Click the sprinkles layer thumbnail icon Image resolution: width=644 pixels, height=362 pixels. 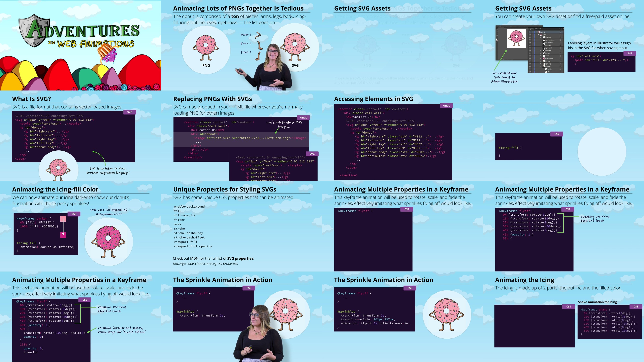[x=544, y=37]
